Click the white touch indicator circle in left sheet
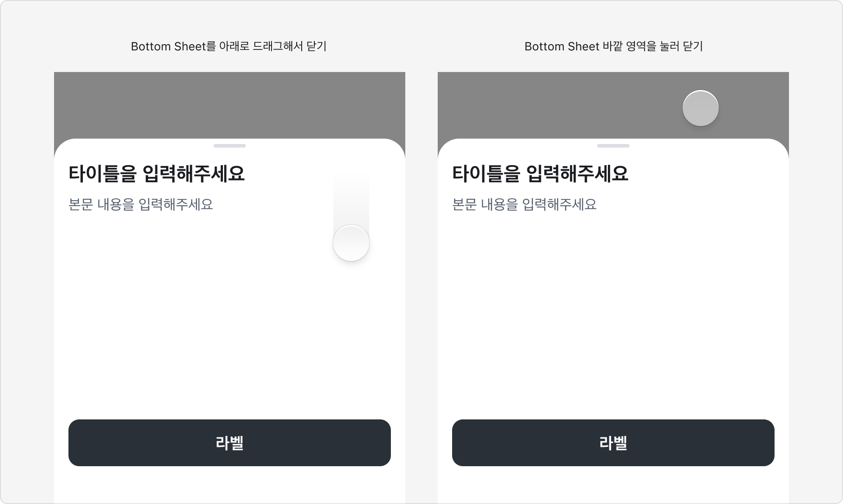 tap(351, 243)
